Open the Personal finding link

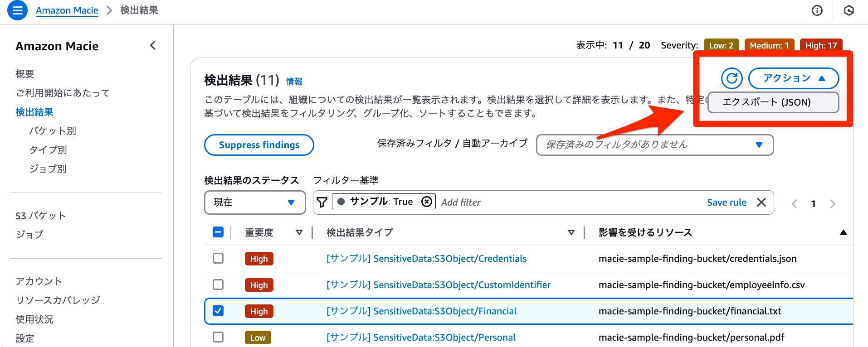(x=421, y=337)
